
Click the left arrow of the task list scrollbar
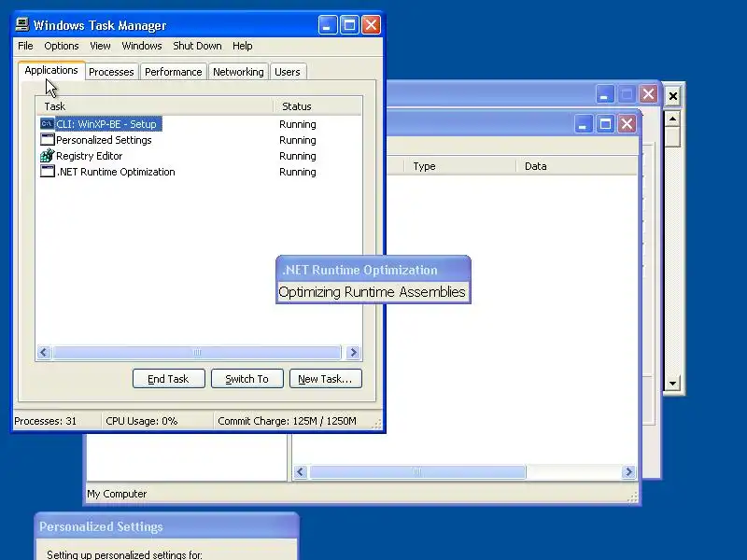point(44,353)
